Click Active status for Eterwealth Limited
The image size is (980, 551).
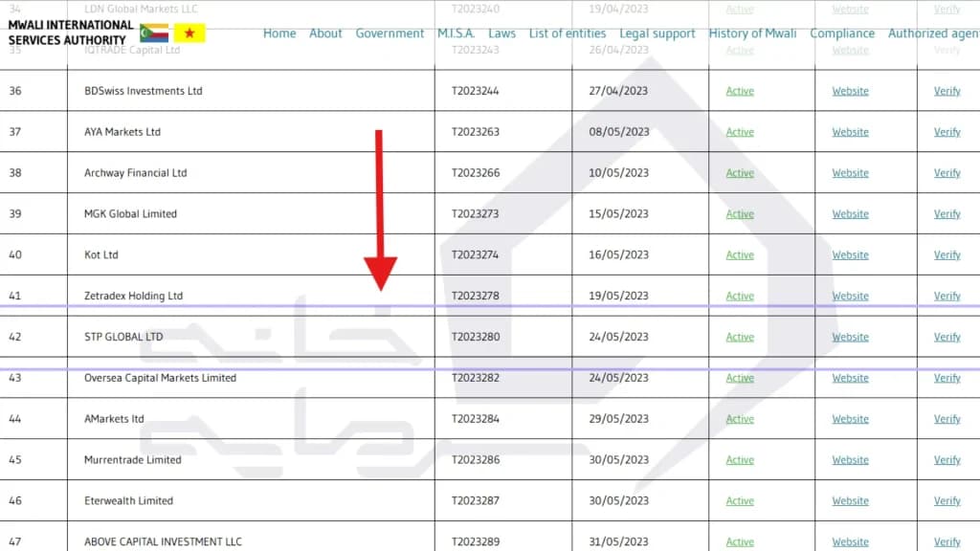(740, 501)
